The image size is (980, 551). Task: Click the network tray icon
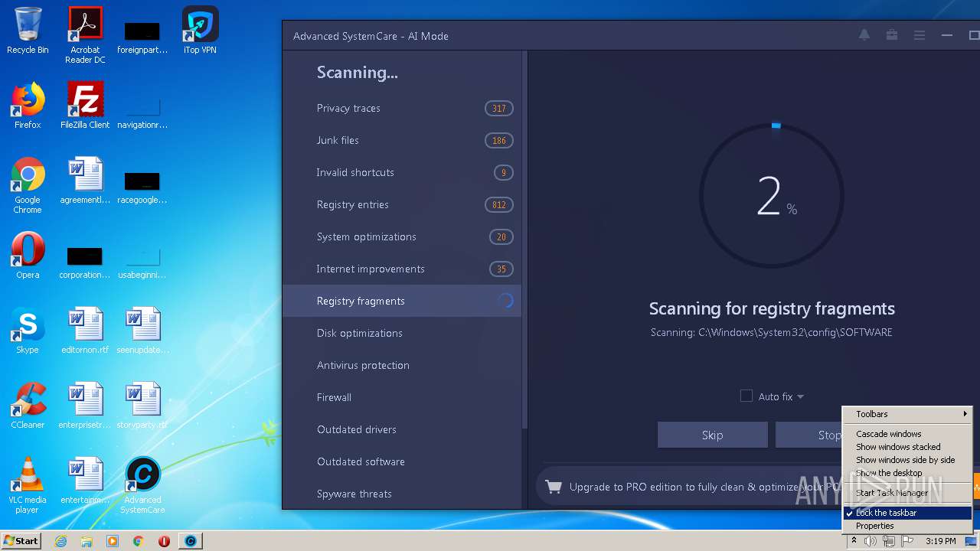pyautogui.click(x=889, y=541)
